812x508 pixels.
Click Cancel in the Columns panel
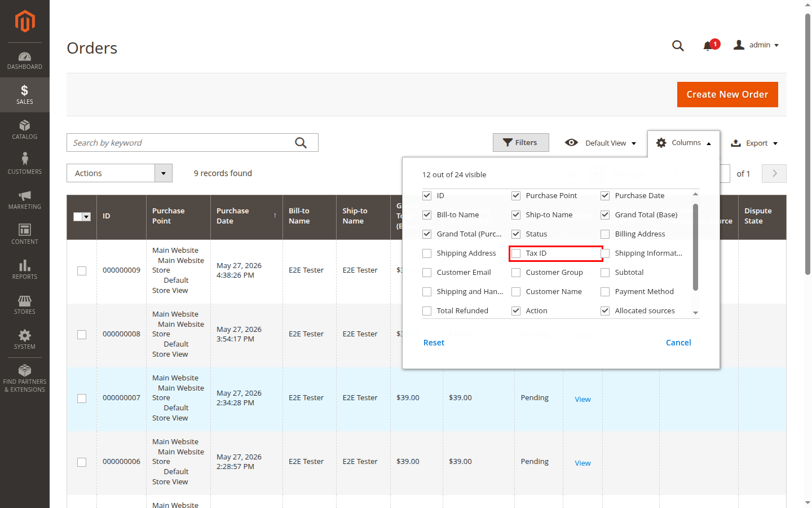coord(678,343)
